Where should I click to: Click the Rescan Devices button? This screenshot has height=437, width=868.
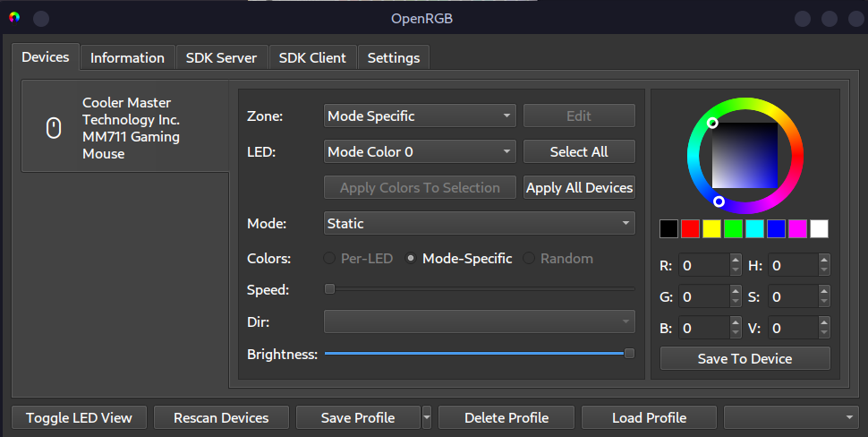tap(221, 417)
